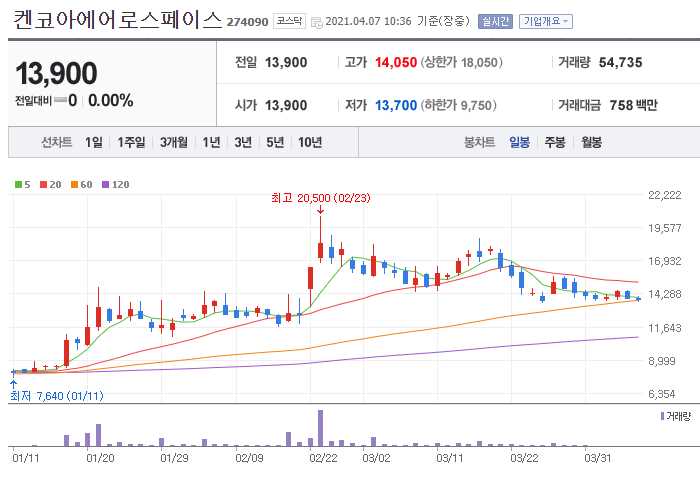
Task: Click the 실시간 realtime button
Action: coord(495,21)
